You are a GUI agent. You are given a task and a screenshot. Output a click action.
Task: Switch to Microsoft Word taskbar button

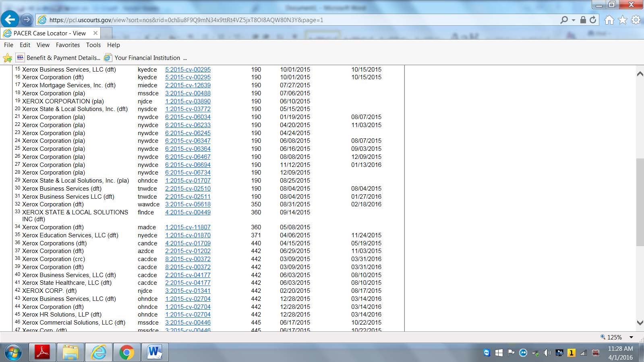coord(155,353)
